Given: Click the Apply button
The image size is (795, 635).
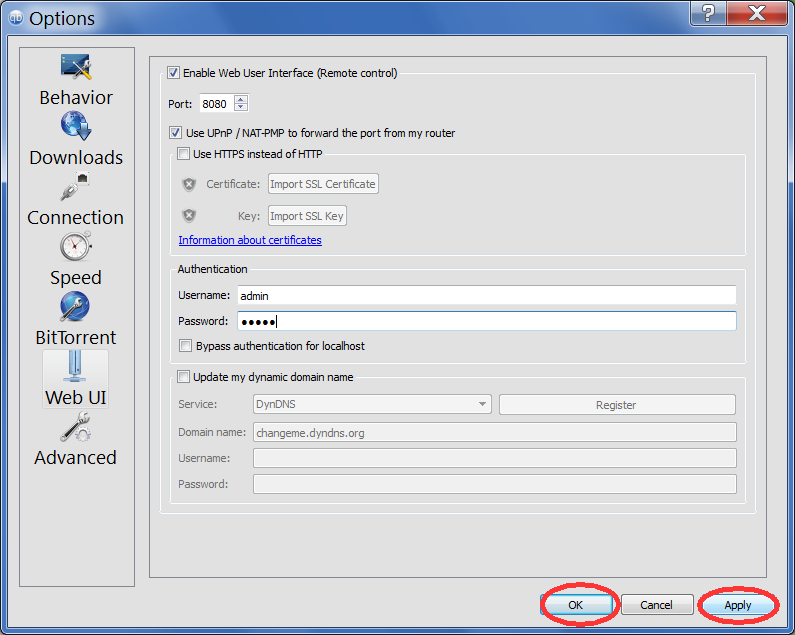Looking at the screenshot, I should point(738,605).
